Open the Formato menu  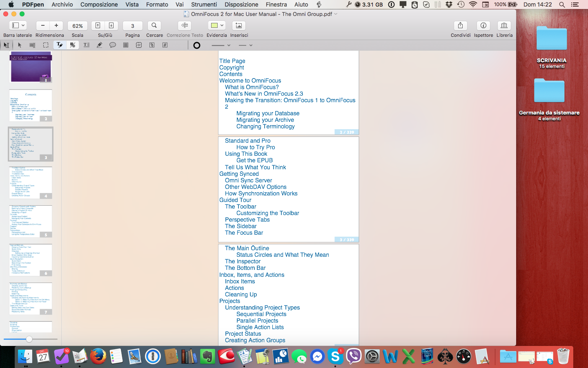157,4
